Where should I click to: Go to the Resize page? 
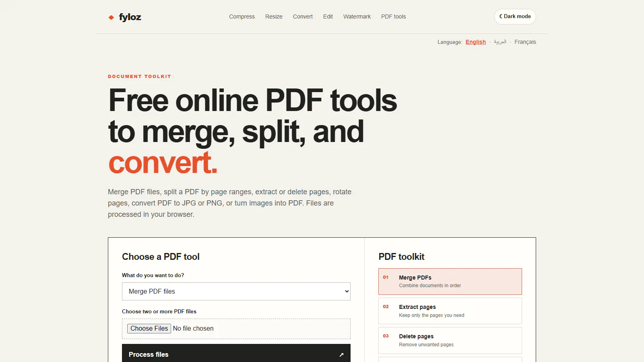pos(274,16)
